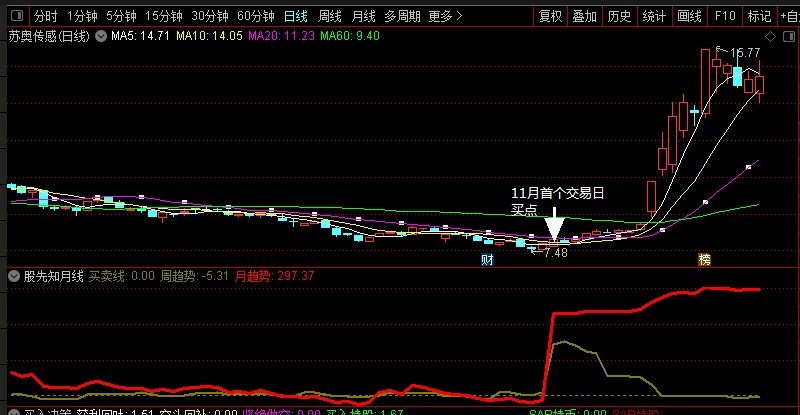The width and height of the screenshot is (800, 415).
Task: Click the diamond icon at chart top right
Action: click(770, 36)
